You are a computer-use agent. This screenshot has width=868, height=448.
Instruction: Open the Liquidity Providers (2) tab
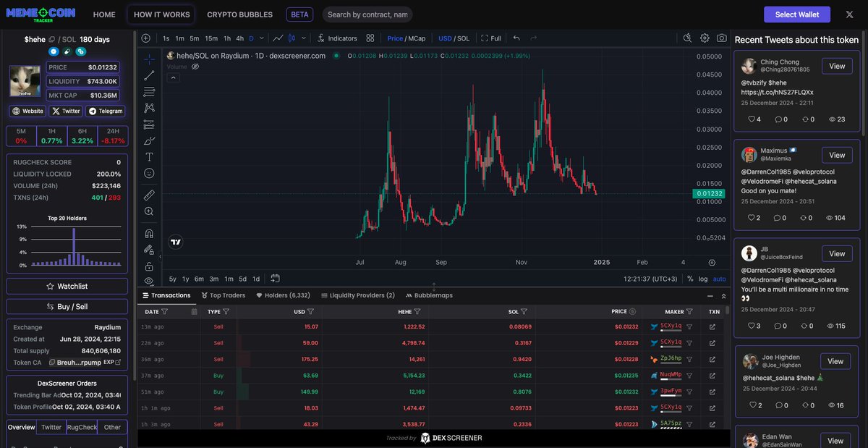(357, 295)
